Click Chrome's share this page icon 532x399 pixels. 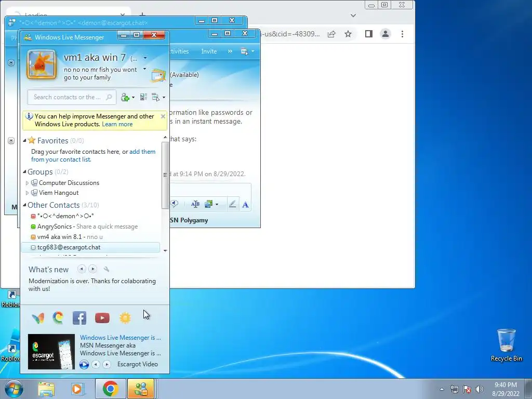(331, 34)
